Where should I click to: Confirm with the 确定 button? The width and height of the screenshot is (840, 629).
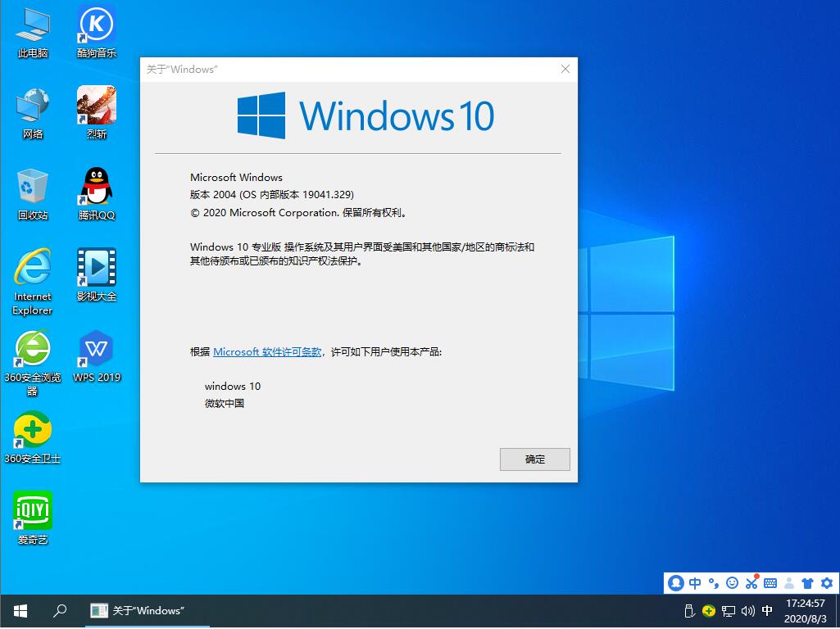click(534, 459)
